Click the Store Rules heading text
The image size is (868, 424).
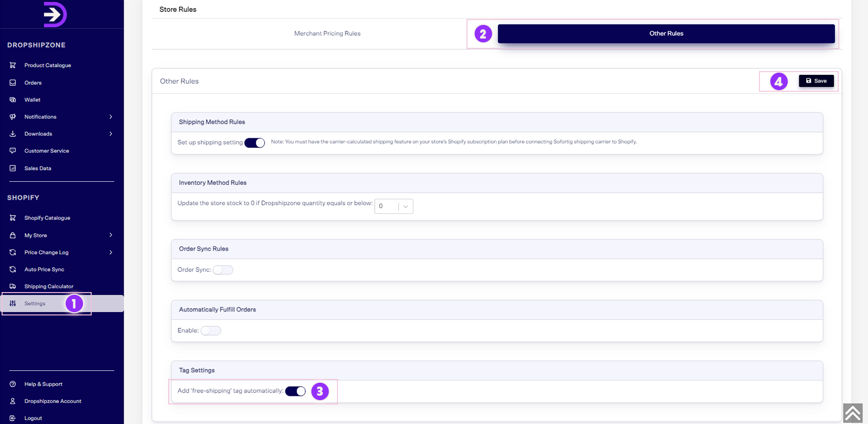[178, 9]
